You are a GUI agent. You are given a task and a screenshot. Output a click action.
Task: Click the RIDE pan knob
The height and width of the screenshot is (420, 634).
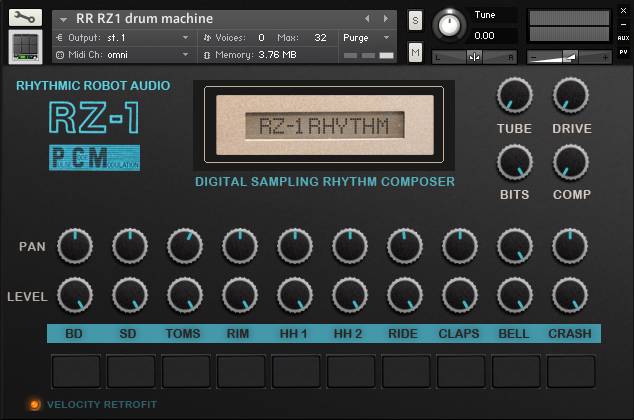click(x=405, y=246)
